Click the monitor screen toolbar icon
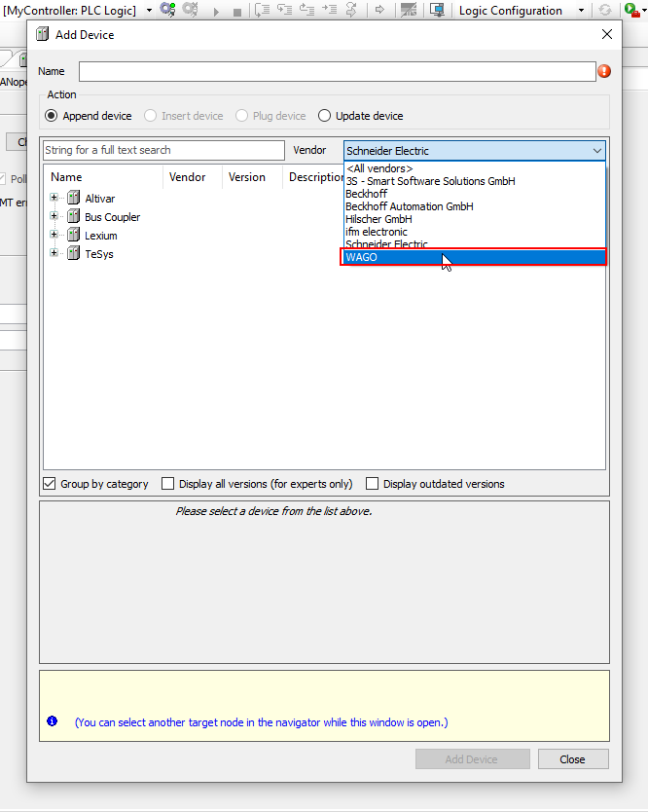The height and width of the screenshot is (812, 648). [x=437, y=10]
